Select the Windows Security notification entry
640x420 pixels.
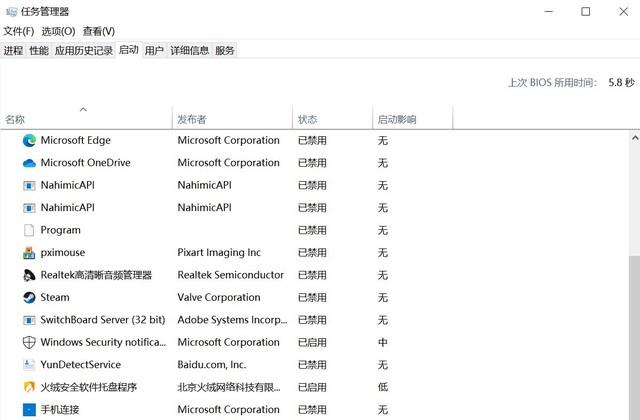click(x=103, y=342)
